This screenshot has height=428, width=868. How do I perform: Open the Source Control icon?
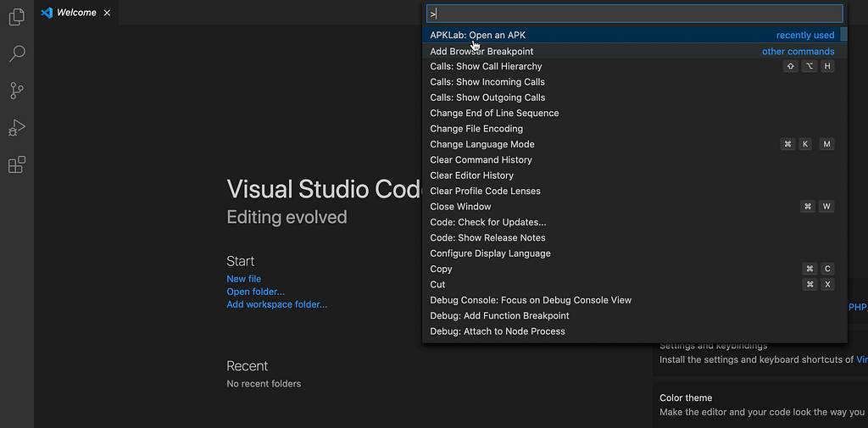coord(16,91)
